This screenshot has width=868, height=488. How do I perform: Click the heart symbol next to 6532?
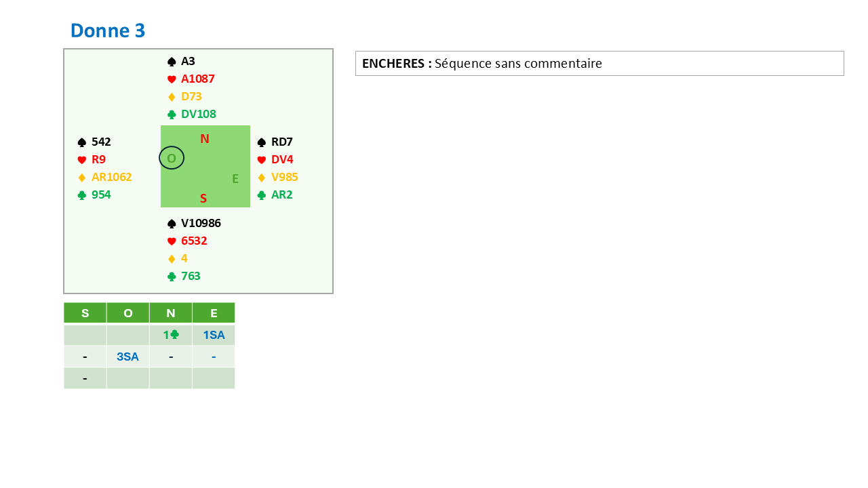(x=172, y=241)
